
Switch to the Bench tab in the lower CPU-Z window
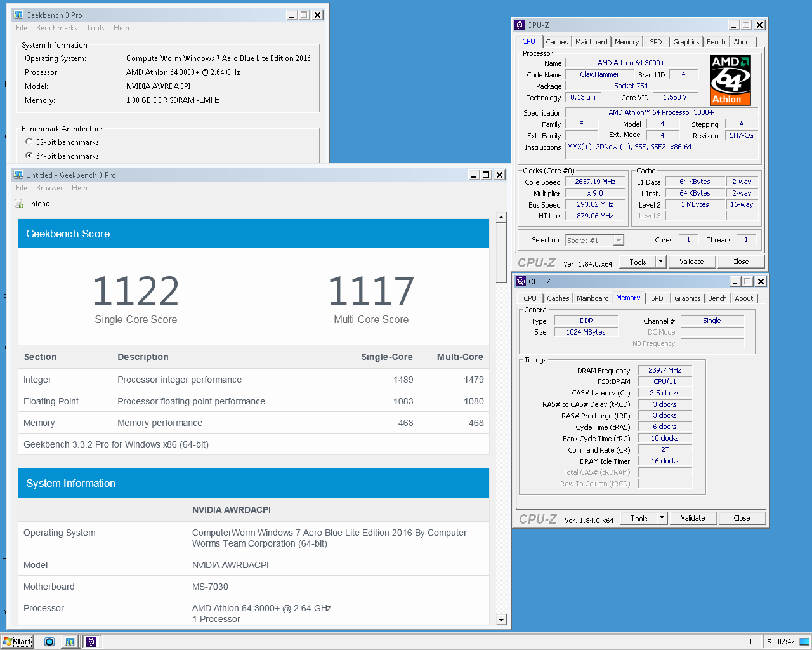pos(717,298)
